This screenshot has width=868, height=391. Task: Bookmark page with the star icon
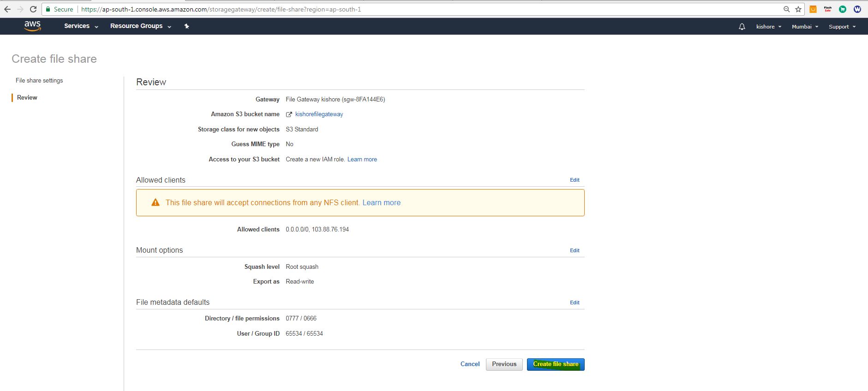(798, 9)
